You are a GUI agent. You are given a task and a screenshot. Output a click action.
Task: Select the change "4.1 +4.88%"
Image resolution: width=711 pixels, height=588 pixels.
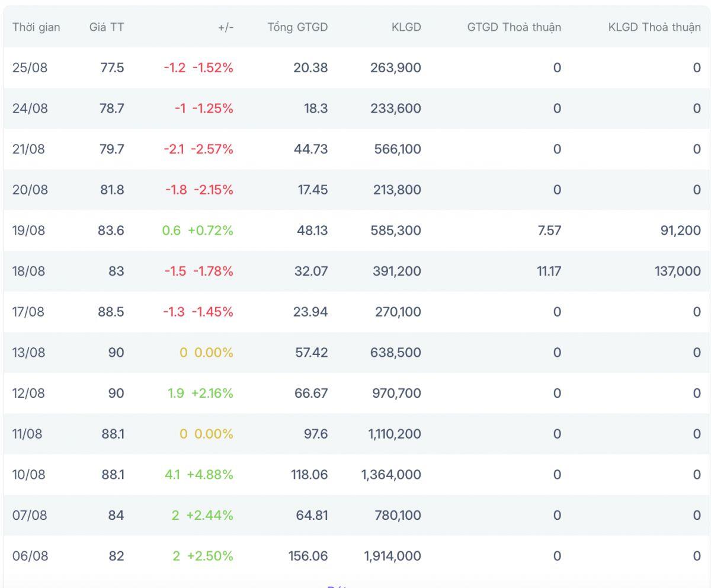pos(200,475)
